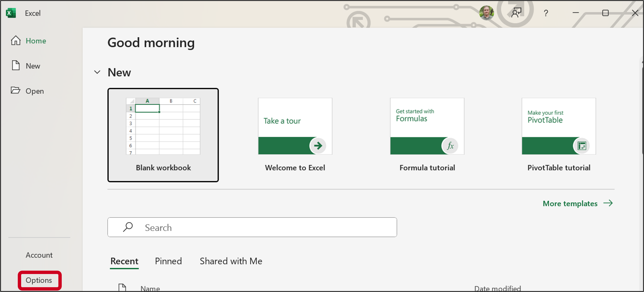The height and width of the screenshot is (292, 644).
Task: Click the arrow icon on Take a tour
Action: (318, 145)
